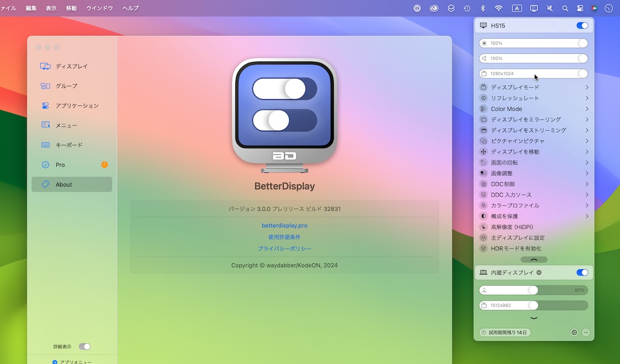Expand the ディスプレイモード submenu chevron
This screenshot has width=620, height=364.
(587, 88)
